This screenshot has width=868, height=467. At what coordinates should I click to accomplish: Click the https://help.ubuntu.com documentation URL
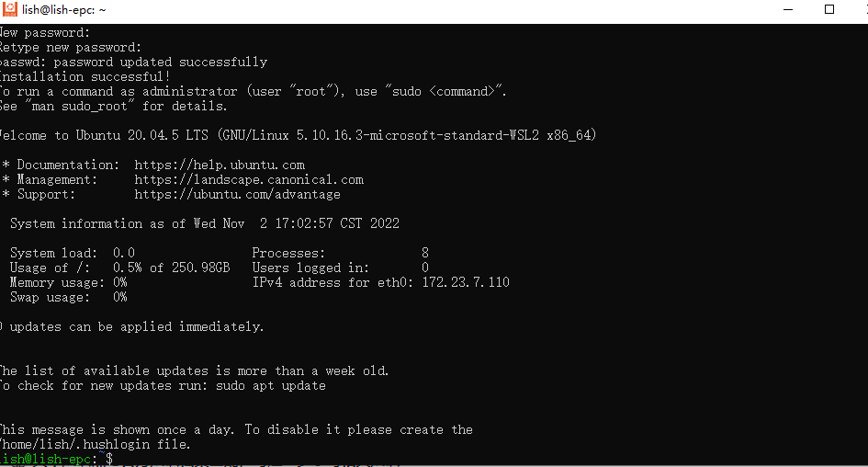coord(220,165)
